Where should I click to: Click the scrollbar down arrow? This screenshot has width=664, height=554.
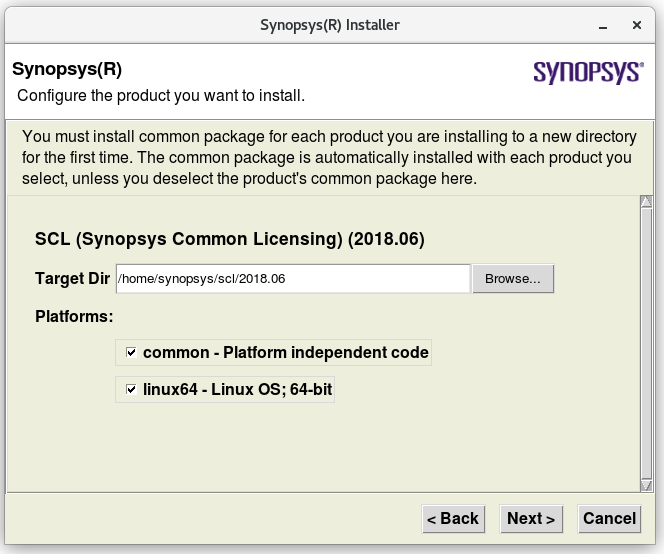pyautogui.click(x=646, y=485)
